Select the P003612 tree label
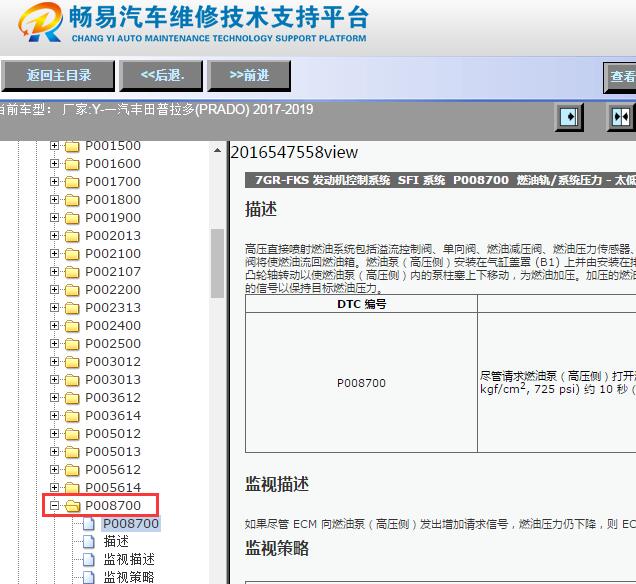Screen dimensions: 636x584 click(x=113, y=397)
